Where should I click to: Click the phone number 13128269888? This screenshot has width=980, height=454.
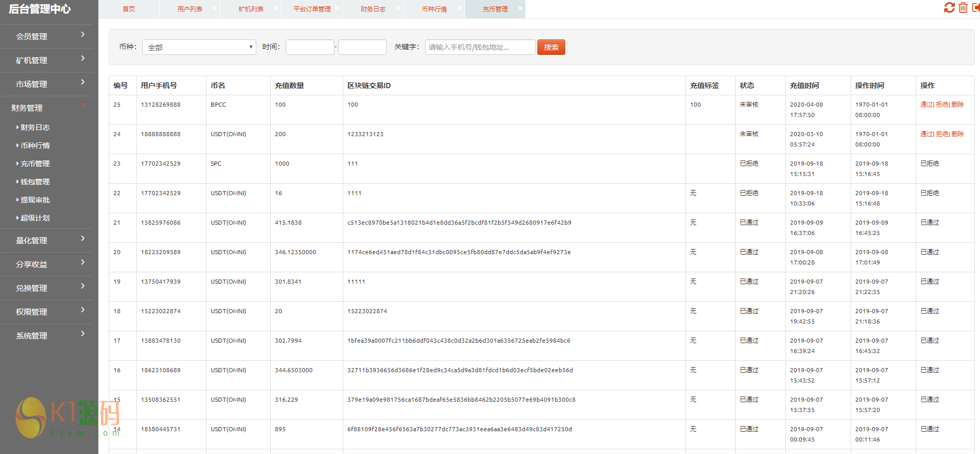(x=160, y=105)
